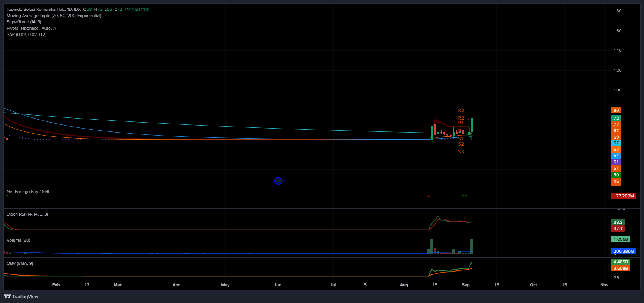This screenshot has width=644, height=303.
Task: Click the Nov label on time axis
Action: tap(604, 285)
